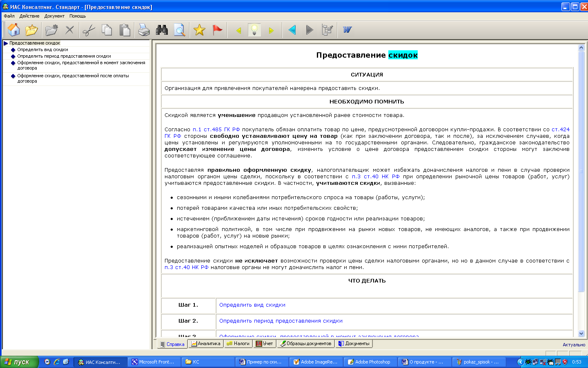Image resolution: width=588 pixels, height=368 pixels.
Task: Go back with the blue left arrow
Action: [x=292, y=30]
